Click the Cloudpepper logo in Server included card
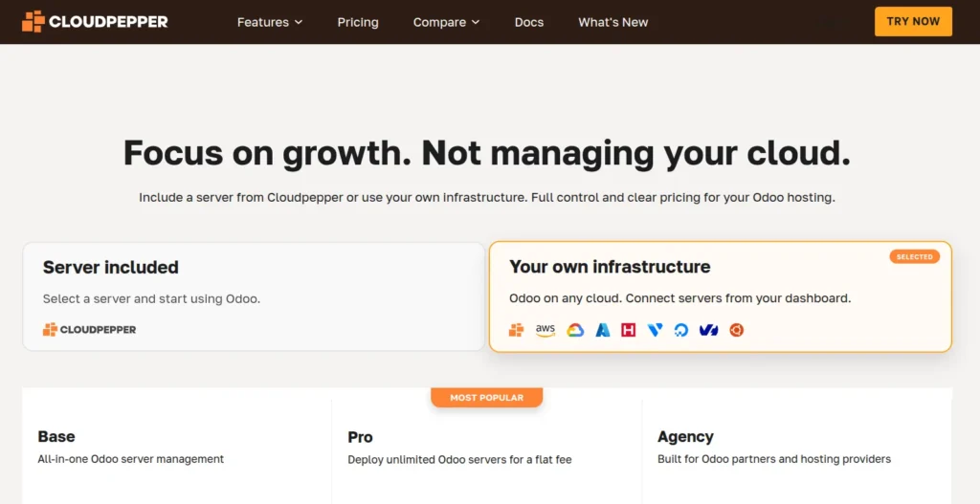The height and width of the screenshot is (504, 980). (89, 330)
